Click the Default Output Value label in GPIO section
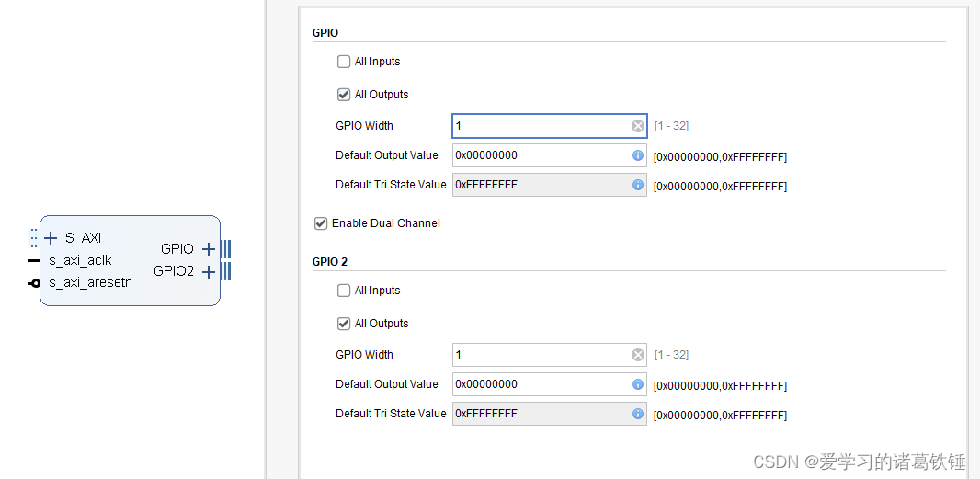The image size is (980, 479). (x=387, y=155)
